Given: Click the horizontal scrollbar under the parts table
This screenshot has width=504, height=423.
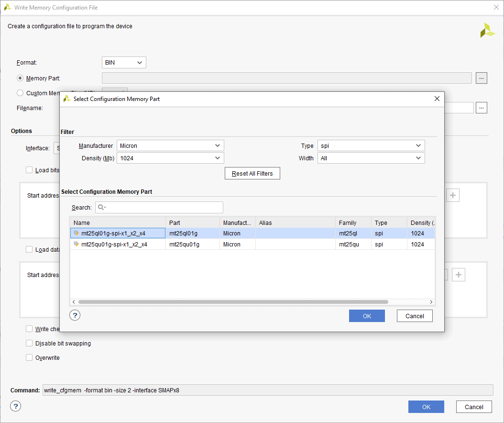Looking at the screenshot, I should click(x=233, y=302).
